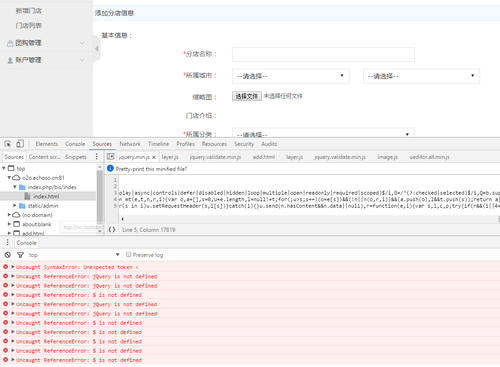This screenshot has width=500, height=367.
Task: Toggle device mode icon in DevTools
Action: point(20,144)
